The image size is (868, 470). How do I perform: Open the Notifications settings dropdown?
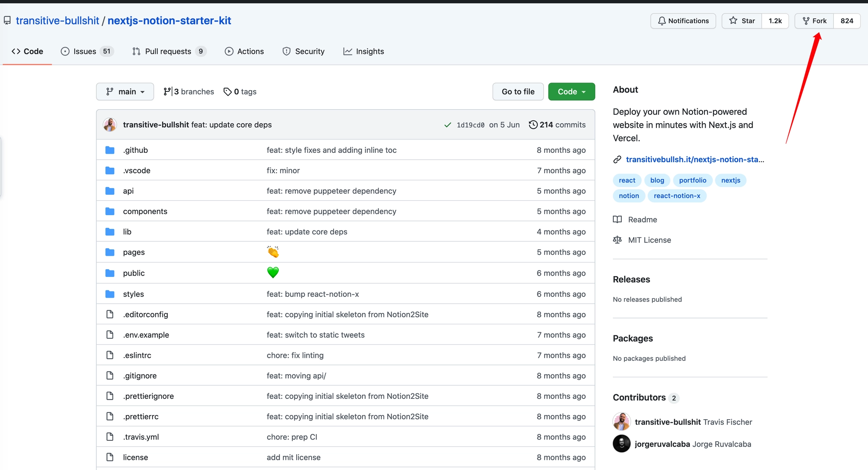pyautogui.click(x=683, y=21)
